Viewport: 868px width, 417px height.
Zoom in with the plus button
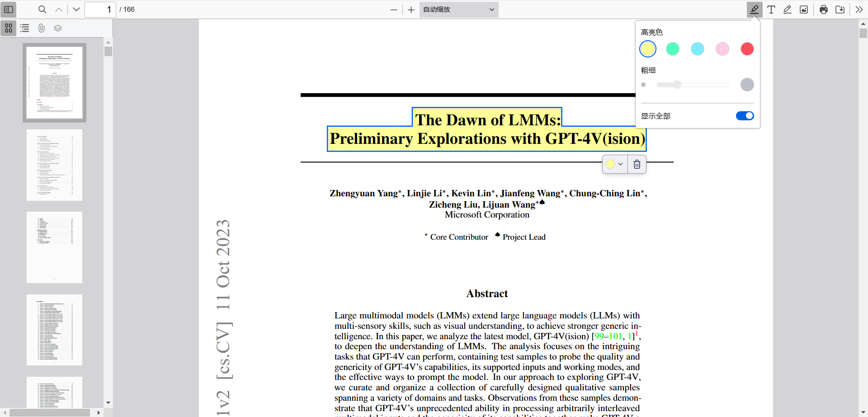[411, 9]
